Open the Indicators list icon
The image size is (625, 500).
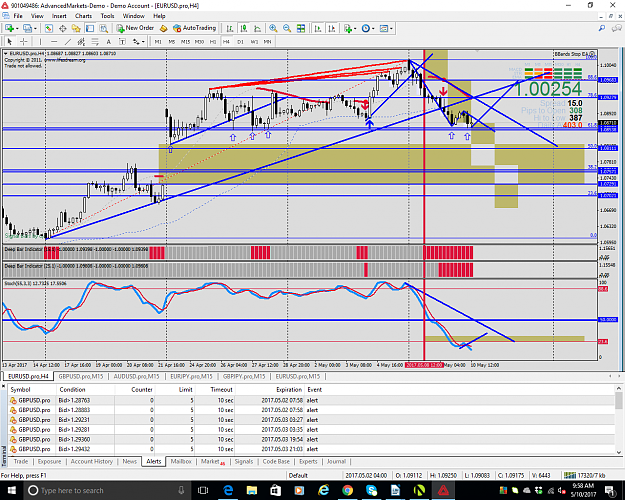[x=347, y=28]
